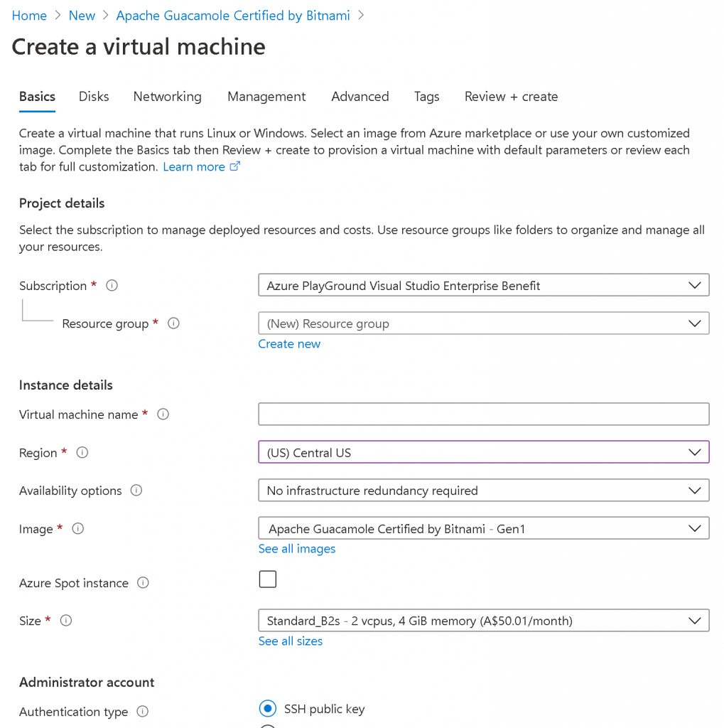Viewport: 724px width, 728px height.
Task: Enable the Azure Spot instance checkbox
Action: 268,579
